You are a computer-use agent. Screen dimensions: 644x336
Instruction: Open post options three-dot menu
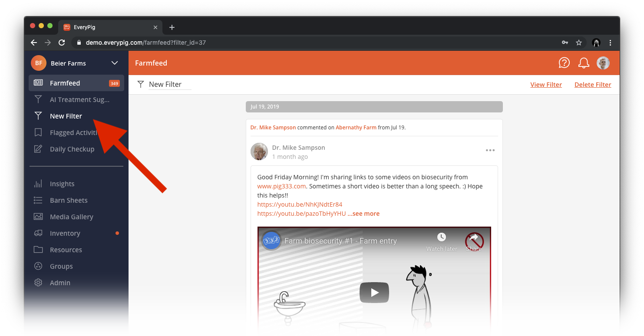(490, 150)
